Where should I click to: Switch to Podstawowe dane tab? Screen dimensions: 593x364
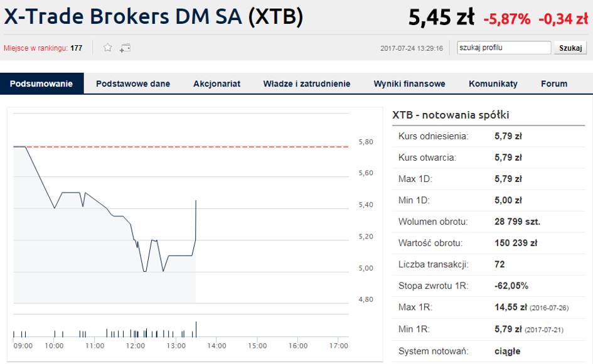[133, 83]
